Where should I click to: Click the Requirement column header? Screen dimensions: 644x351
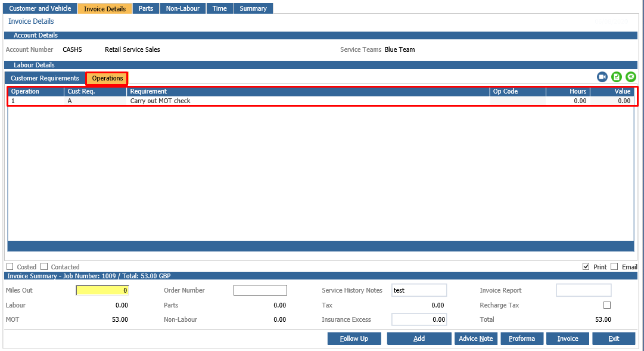(x=308, y=91)
